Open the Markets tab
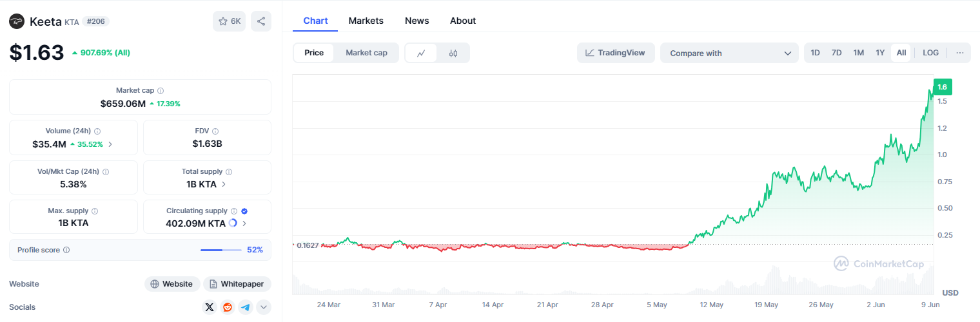The width and height of the screenshot is (980, 322). point(366,21)
